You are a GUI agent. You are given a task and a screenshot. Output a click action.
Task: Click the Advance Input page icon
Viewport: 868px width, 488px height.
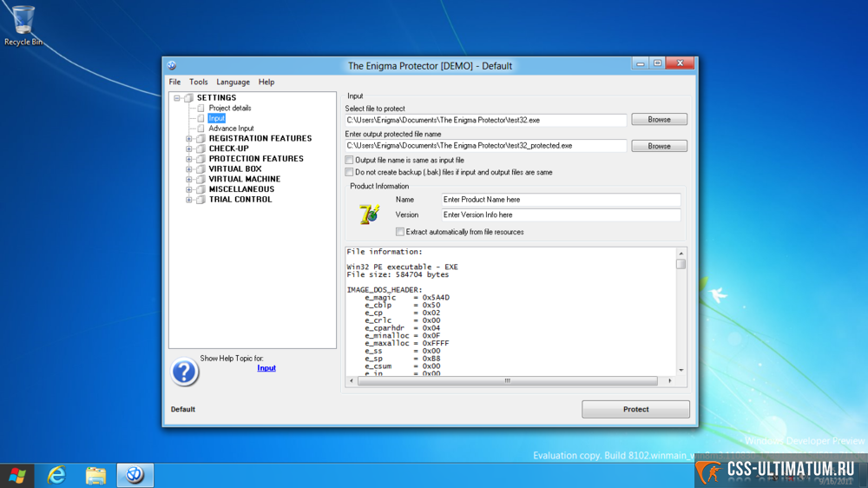(201, 129)
